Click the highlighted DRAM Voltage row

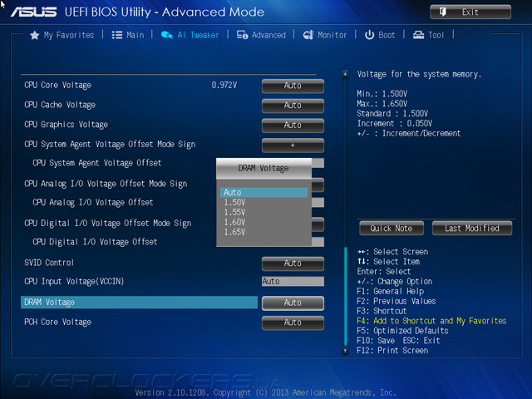(139, 303)
